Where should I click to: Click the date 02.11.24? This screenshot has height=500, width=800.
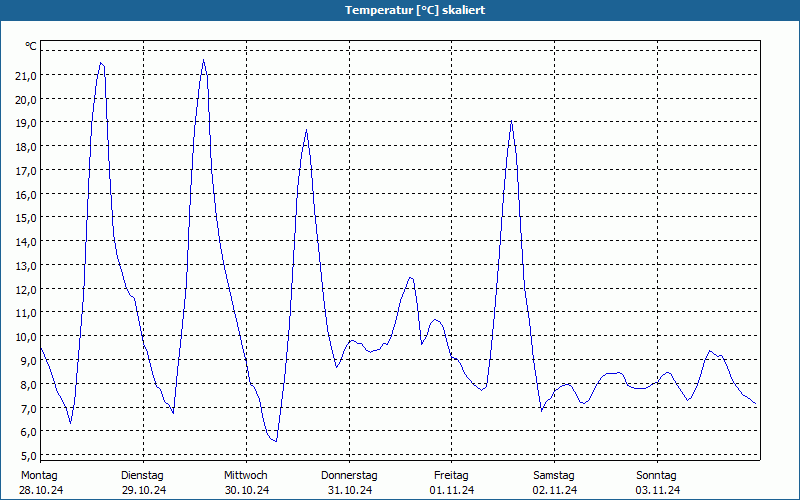(x=555, y=490)
